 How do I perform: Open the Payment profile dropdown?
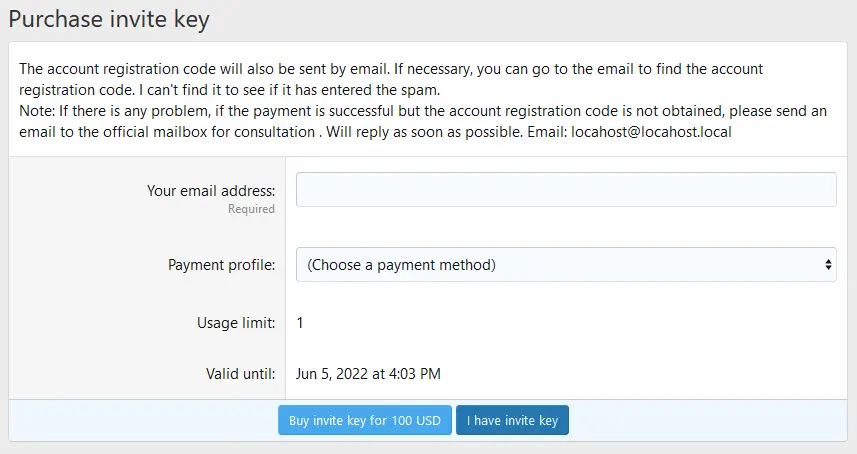pos(566,265)
